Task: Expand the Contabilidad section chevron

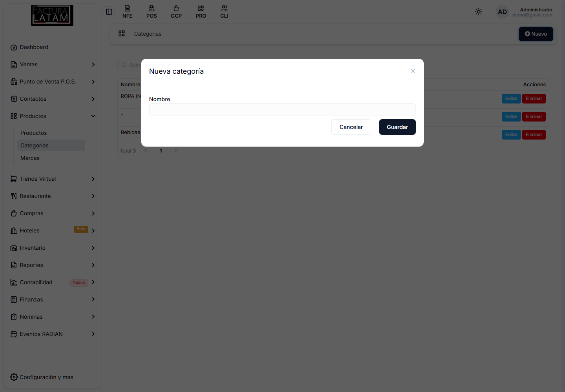Action: [x=93, y=282]
